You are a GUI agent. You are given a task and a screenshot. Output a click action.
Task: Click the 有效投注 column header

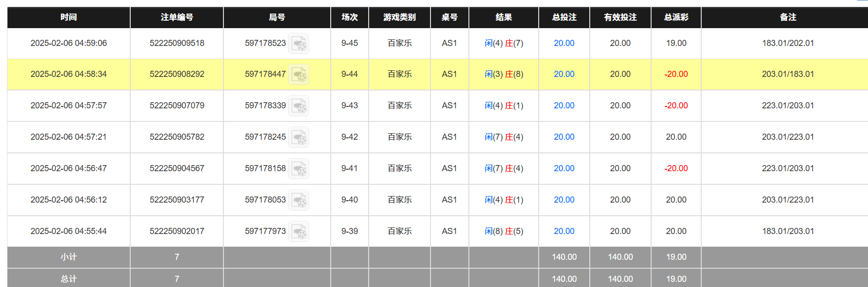[x=620, y=17]
